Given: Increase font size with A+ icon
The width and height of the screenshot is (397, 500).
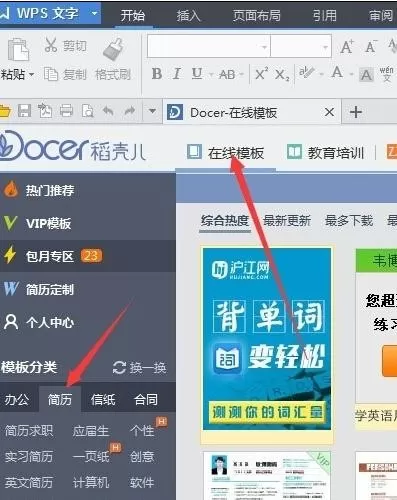Looking at the screenshot, I should point(347,46).
